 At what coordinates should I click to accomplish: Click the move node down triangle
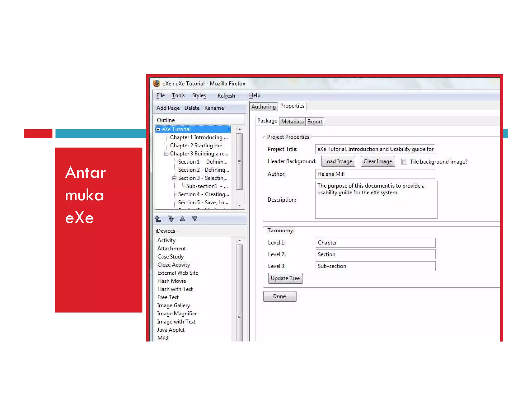(x=195, y=219)
